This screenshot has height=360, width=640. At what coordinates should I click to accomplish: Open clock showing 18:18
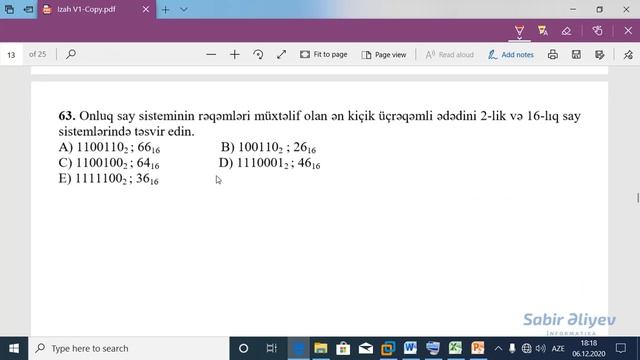(589, 348)
